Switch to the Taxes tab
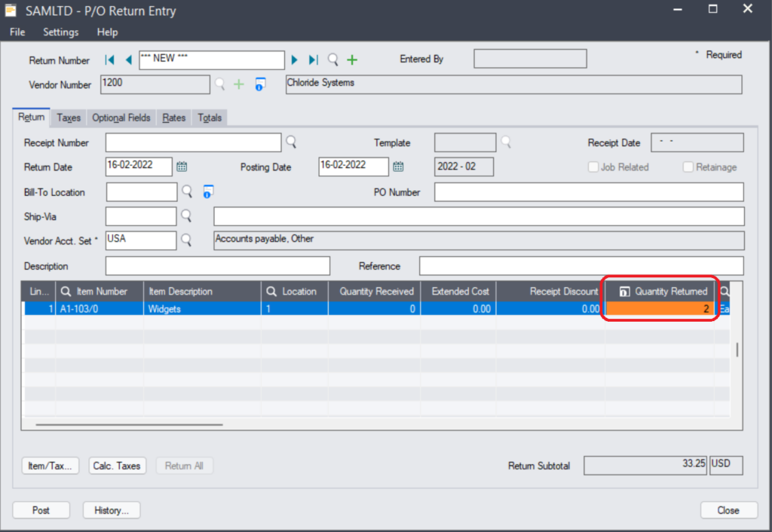 [69, 118]
